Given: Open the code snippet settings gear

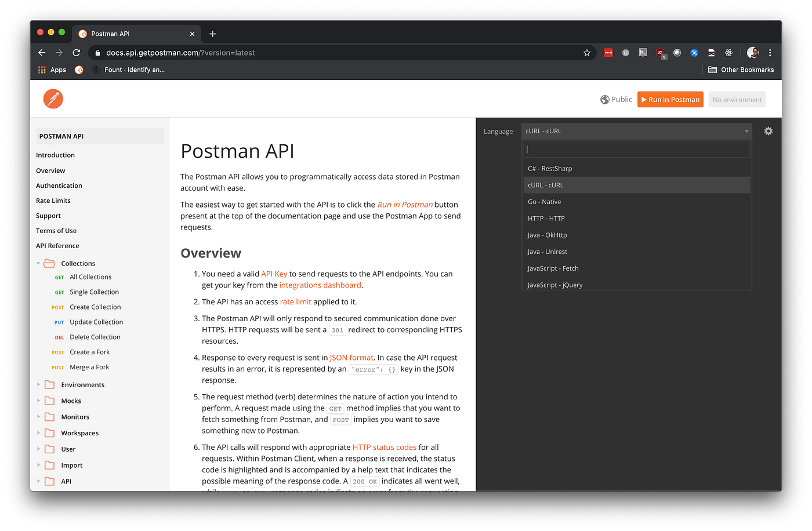Looking at the screenshot, I should [768, 131].
